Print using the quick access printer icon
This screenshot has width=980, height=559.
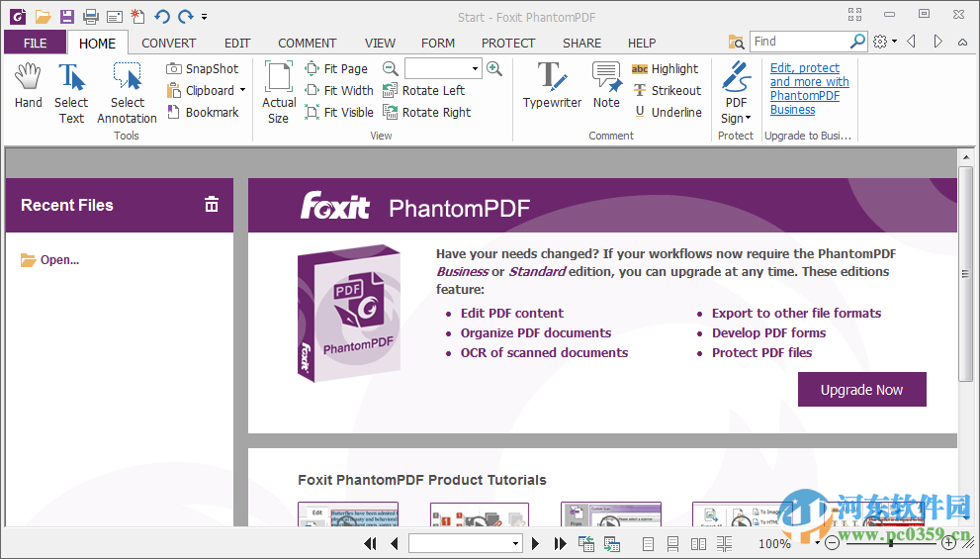coord(91,17)
